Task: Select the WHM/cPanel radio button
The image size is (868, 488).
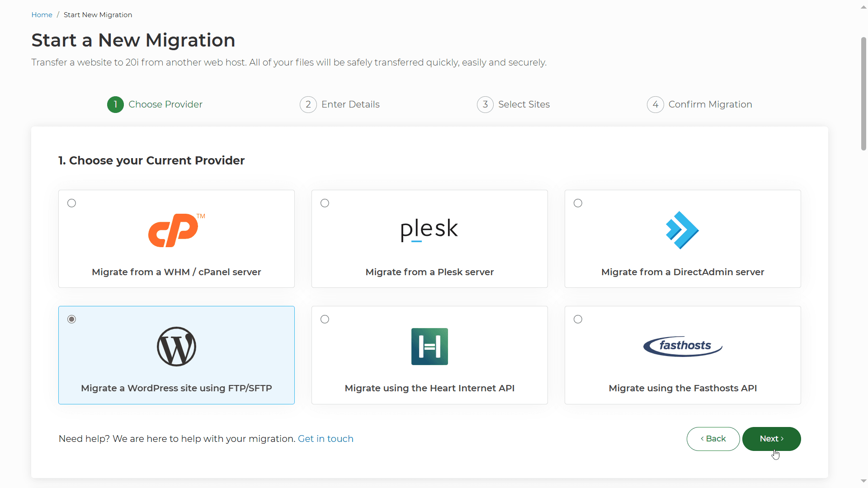Action: (x=71, y=203)
